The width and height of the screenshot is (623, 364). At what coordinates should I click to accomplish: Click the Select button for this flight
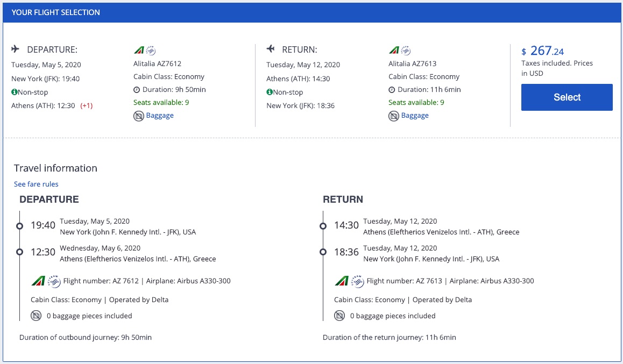tap(567, 97)
